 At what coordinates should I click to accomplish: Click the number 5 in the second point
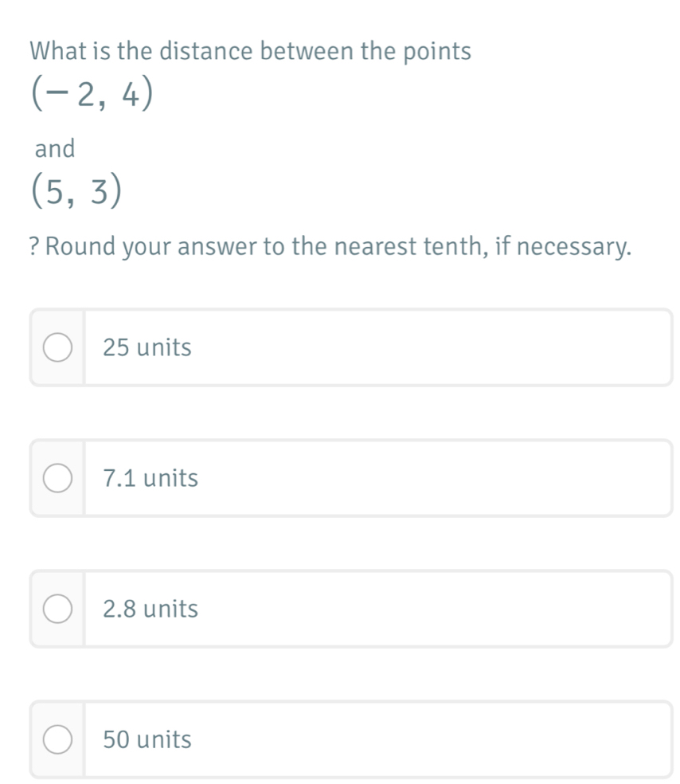55,192
